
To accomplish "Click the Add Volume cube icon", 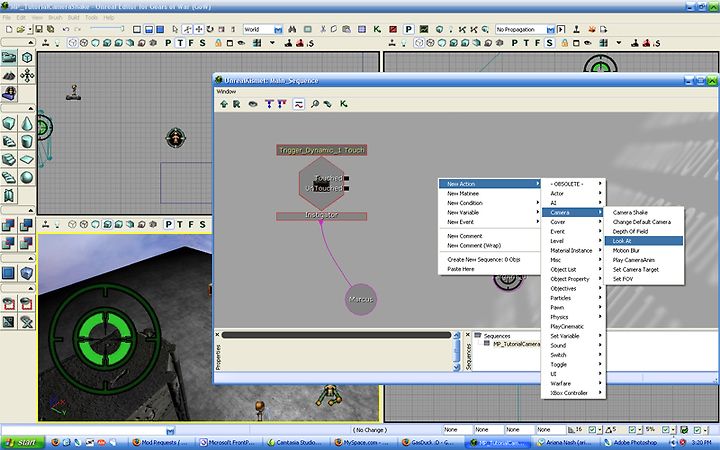I will (x=27, y=273).
